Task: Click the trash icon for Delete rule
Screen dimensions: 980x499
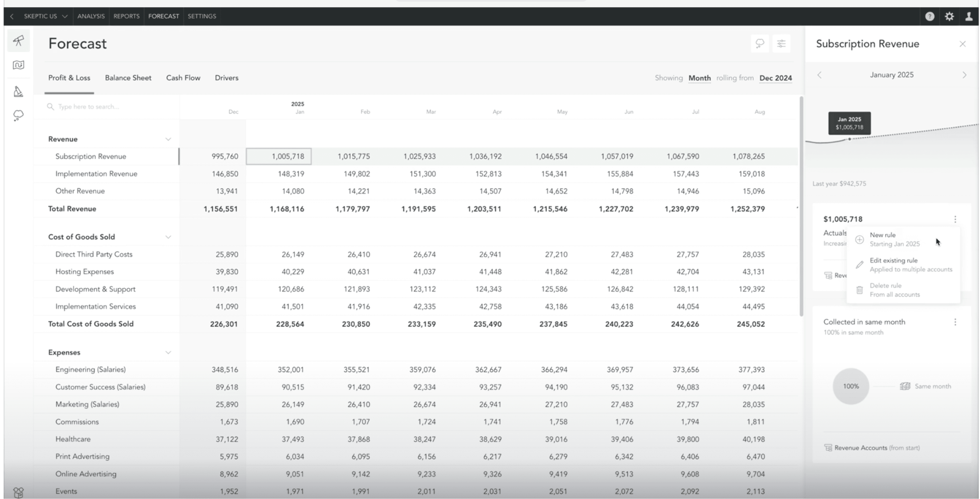Action: [859, 290]
